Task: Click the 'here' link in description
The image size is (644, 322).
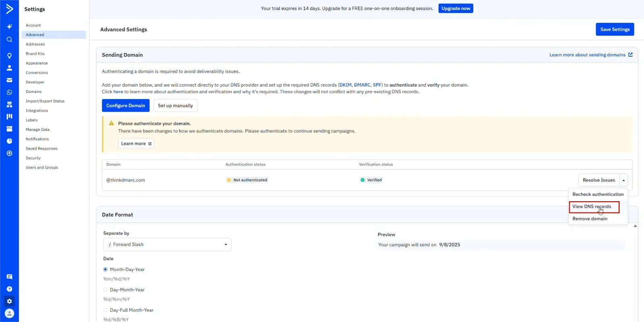Action: 118,92
